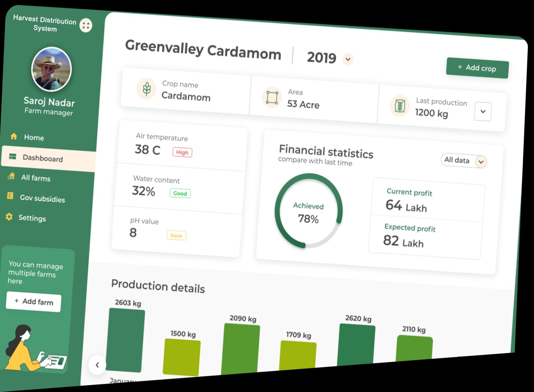Screen dimensions: 534x392
Task: Click the Home house icon
Action: [x=14, y=136]
